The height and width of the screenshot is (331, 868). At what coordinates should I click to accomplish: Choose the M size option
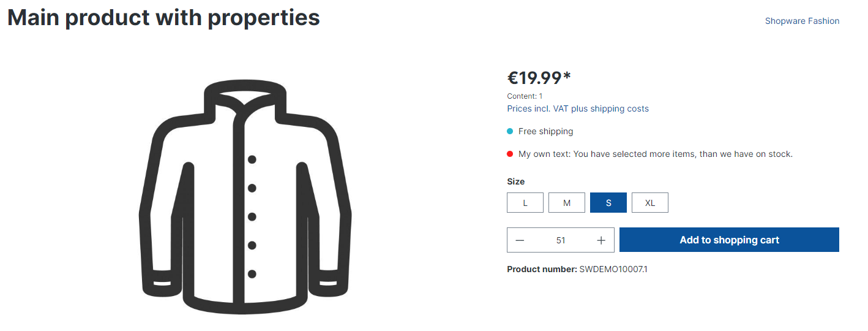coord(567,203)
